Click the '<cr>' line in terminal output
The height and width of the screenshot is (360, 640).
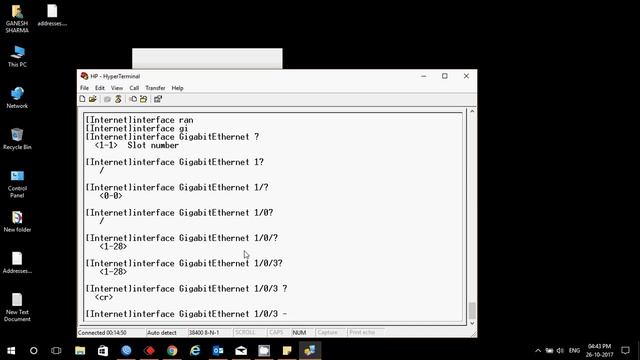[104, 297]
